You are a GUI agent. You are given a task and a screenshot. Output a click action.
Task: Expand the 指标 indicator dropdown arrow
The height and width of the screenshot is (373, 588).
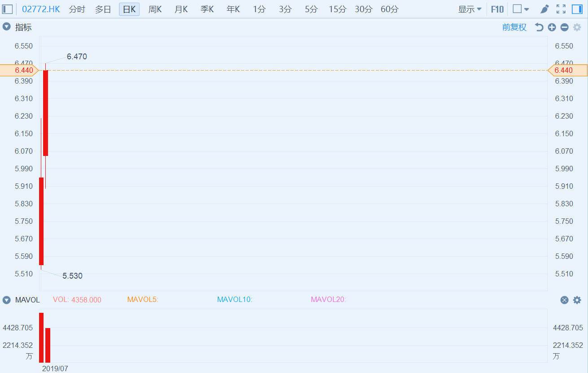6,27
